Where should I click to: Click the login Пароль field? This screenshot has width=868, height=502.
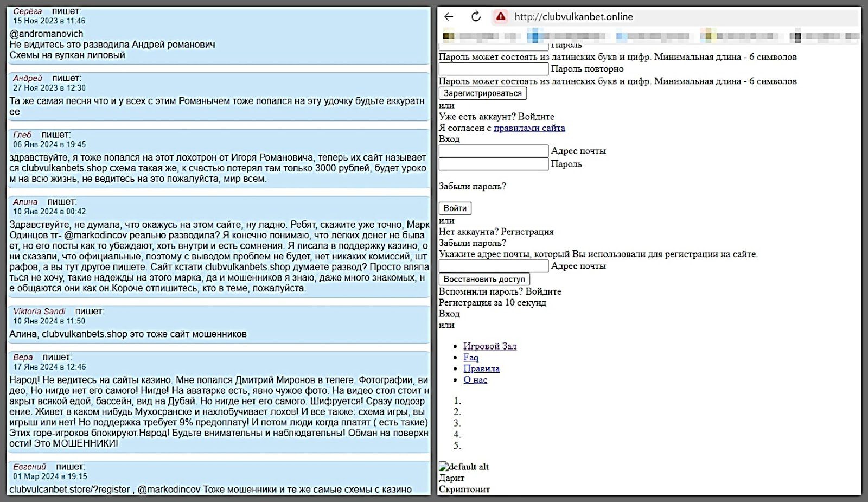click(494, 164)
